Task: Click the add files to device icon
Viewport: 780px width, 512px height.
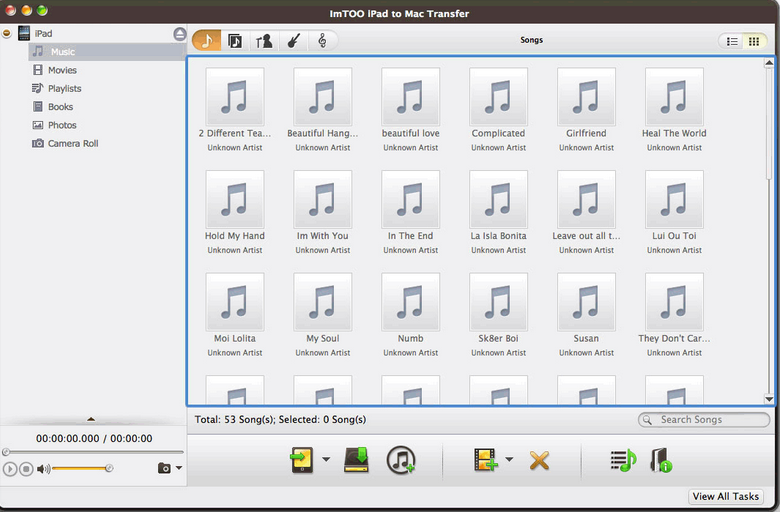Action: 302,460
